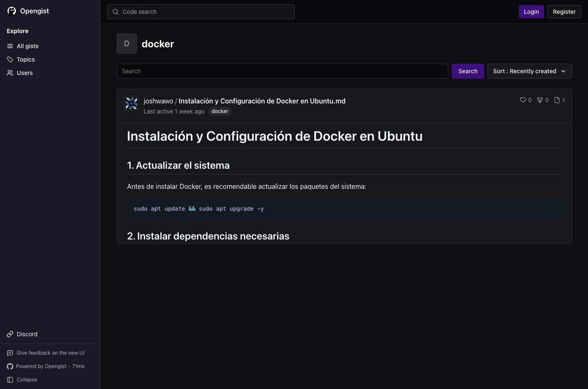Click the heart likes icon
The width and height of the screenshot is (588, 389).
click(523, 100)
